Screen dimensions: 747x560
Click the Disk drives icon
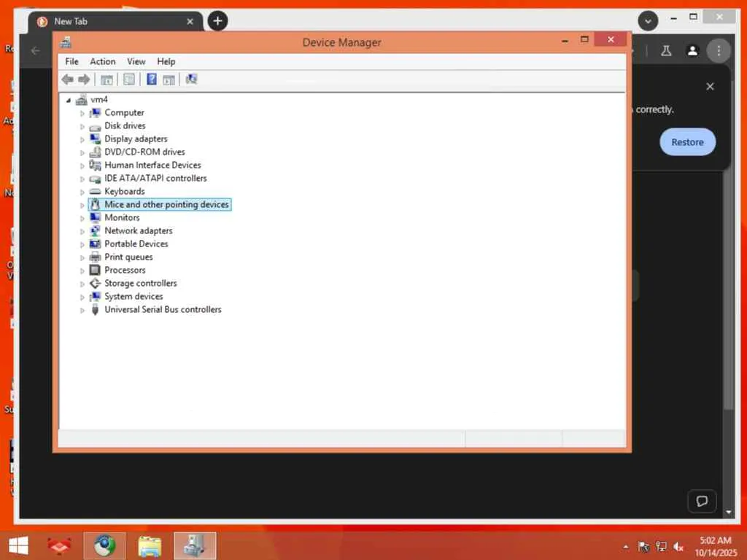[x=96, y=127]
